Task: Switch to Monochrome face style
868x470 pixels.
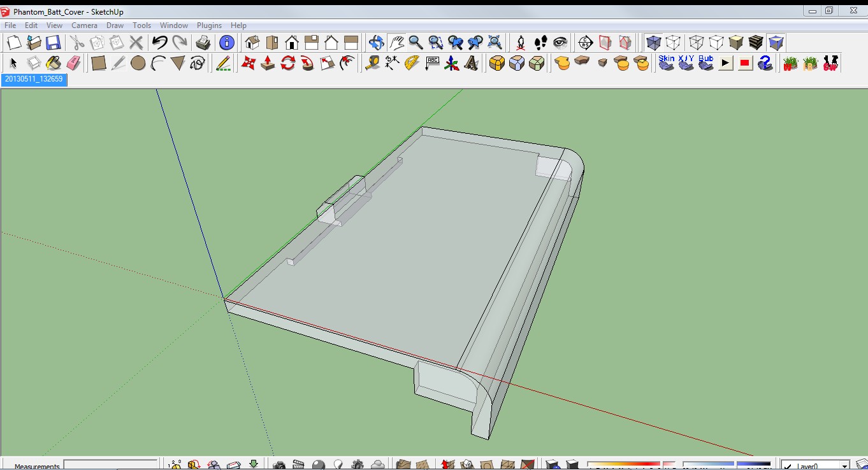Action: [776, 43]
